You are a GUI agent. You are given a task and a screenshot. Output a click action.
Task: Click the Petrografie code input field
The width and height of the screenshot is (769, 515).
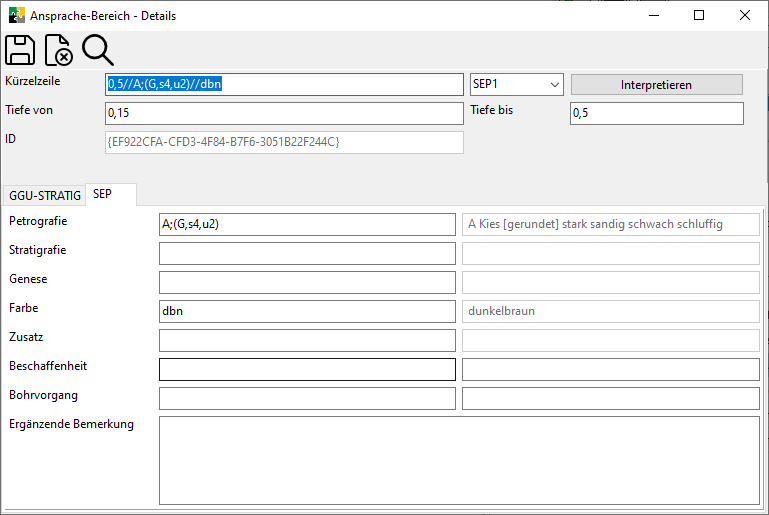click(x=306, y=224)
